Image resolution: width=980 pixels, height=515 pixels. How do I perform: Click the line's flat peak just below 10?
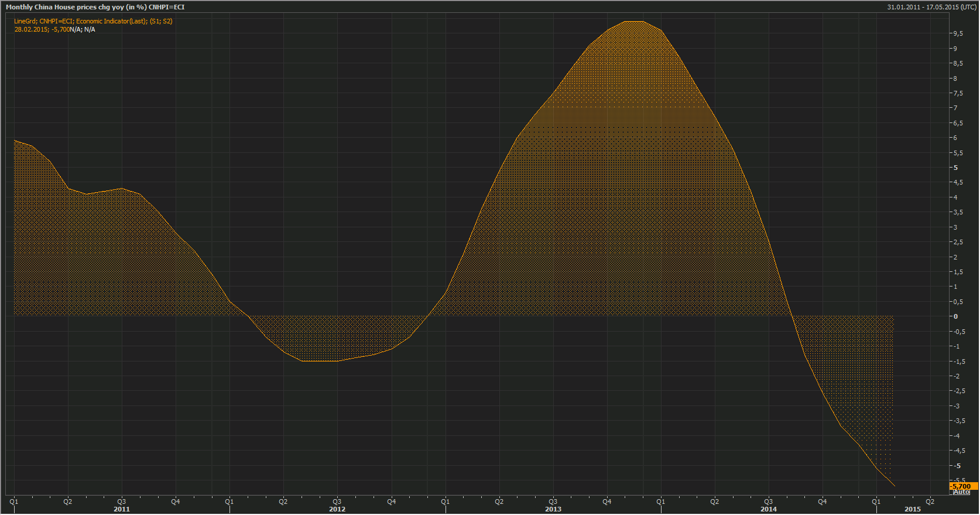click(x=634, y=22)
